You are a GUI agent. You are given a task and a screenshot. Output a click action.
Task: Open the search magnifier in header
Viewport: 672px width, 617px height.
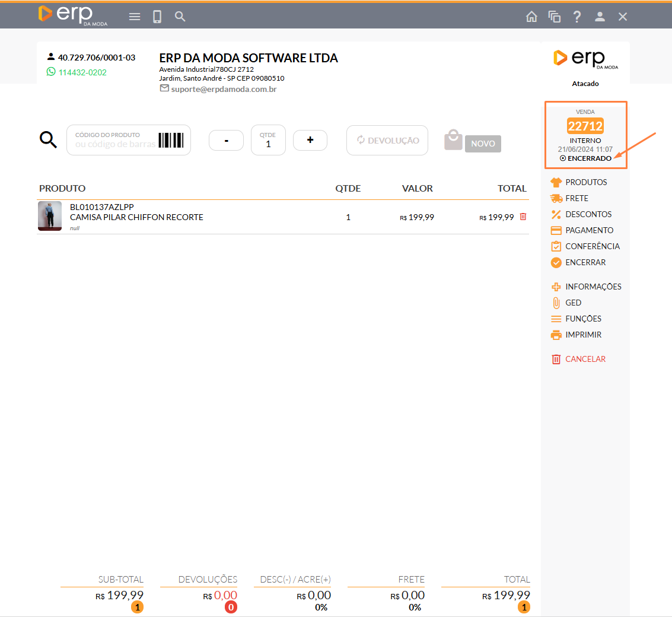point(180,17)
